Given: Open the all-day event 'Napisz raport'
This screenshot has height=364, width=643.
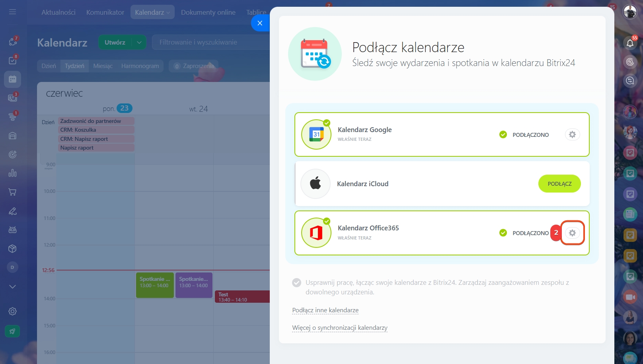Looking at the screenshot, I should (96, 148).
